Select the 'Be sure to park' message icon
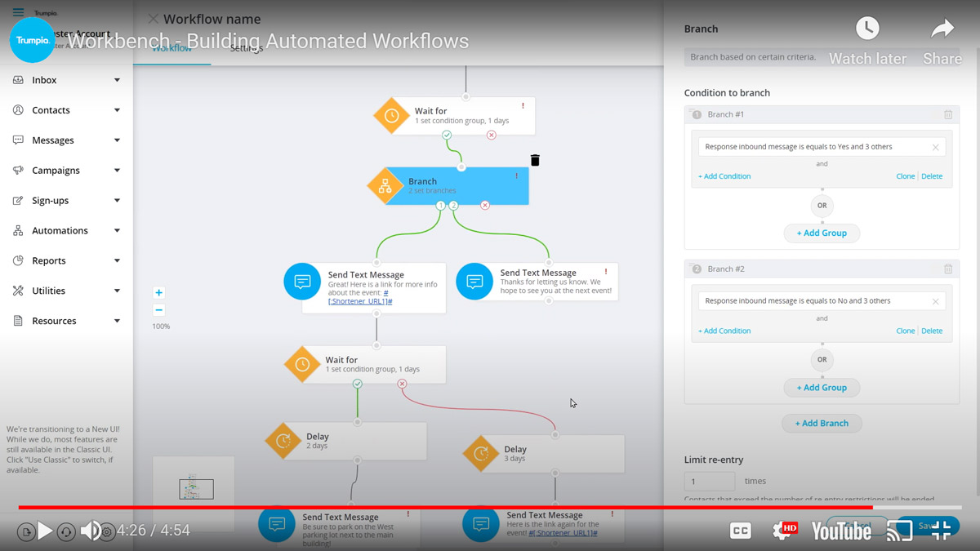This screenshot has height=551, width=980. 277,523
